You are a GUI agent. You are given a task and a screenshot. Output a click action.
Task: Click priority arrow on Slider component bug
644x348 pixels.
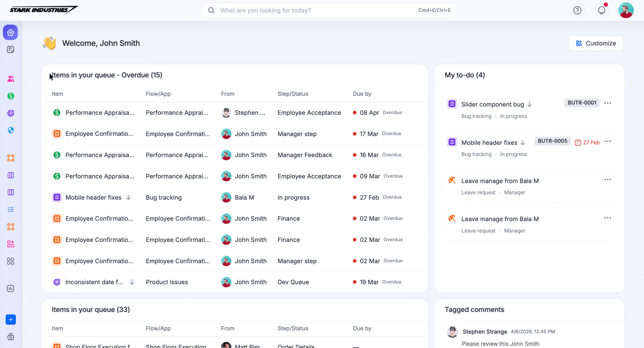(529, 104)
